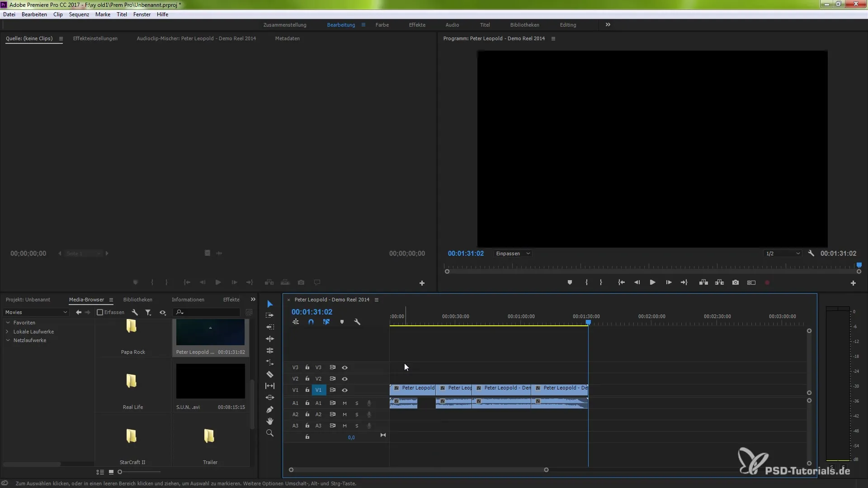Select the Zoom tool magnifier
The width and height of the screenshot is (868, 488).
click(x=270, y=433)
